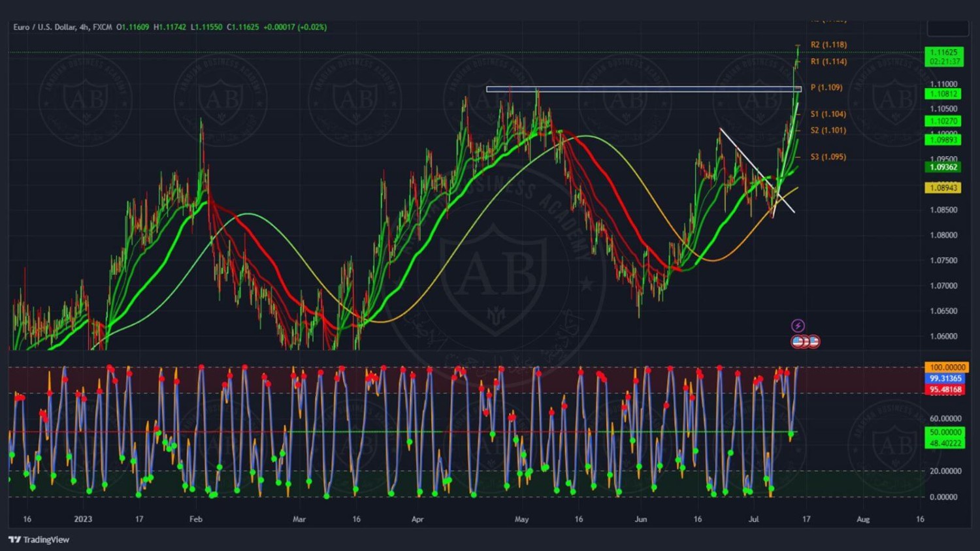Click the purple lightning bolt event icon
Image resolution: width=980 pixels, height=551 pixels.
click(798, 326)
